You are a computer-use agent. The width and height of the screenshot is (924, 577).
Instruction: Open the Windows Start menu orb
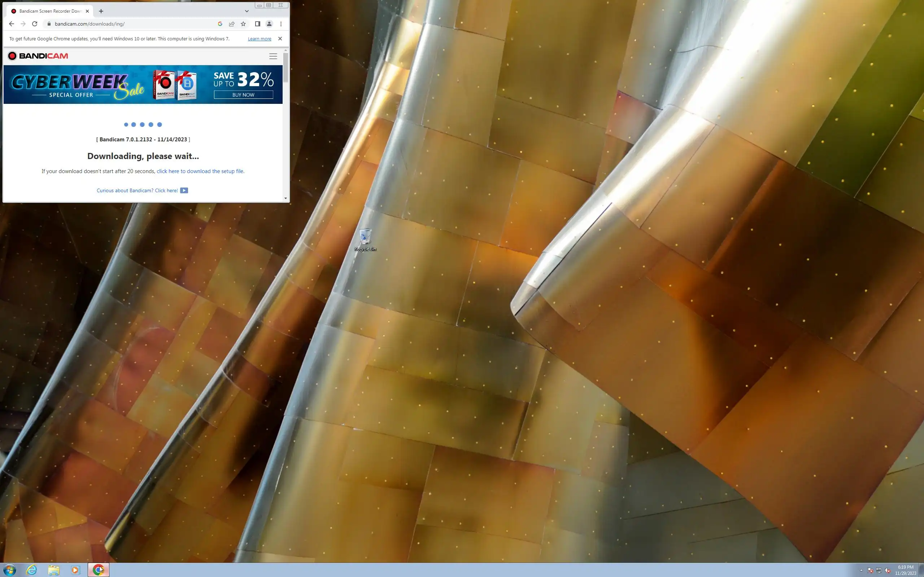pos(9,570)
